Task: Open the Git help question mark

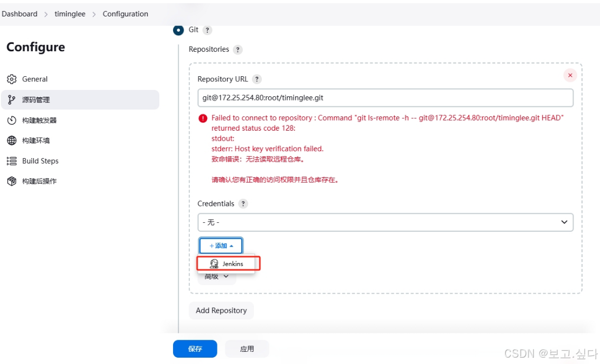Action: 206,30
